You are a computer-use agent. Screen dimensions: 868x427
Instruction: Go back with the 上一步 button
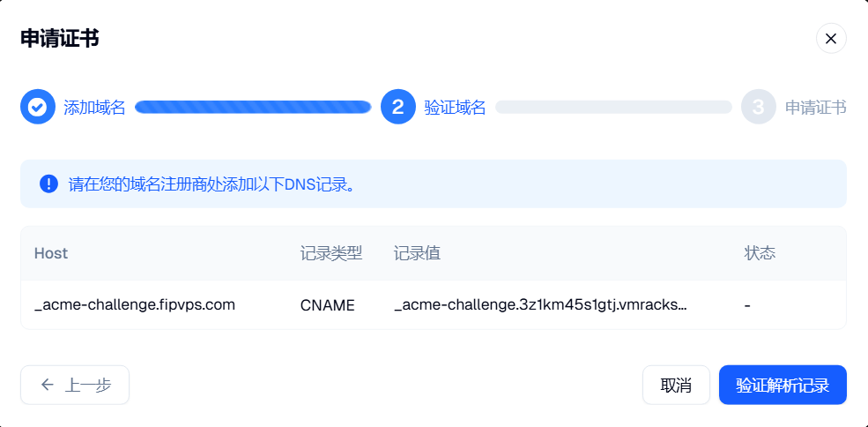pos(75,385)
